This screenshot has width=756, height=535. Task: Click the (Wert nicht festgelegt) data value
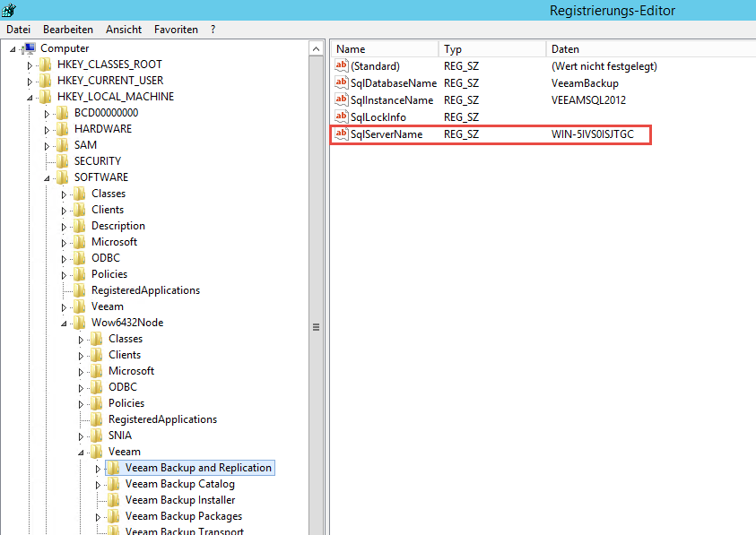(x=604, y=66)
